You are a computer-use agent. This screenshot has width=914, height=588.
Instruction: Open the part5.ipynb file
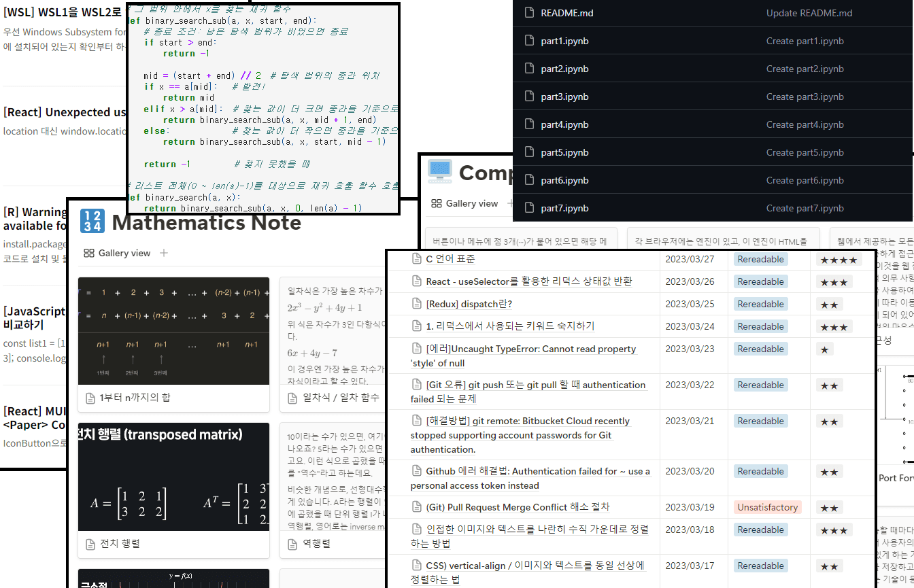click(x=564, y=152)
